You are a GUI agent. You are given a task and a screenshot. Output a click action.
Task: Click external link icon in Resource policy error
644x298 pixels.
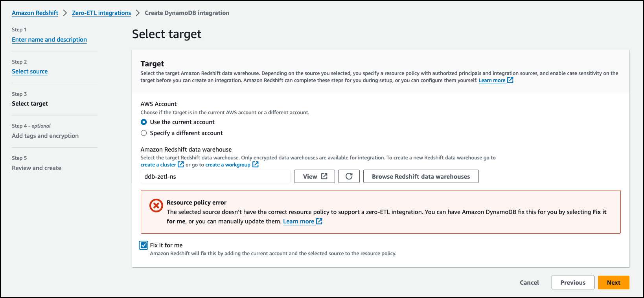[319, 221]
